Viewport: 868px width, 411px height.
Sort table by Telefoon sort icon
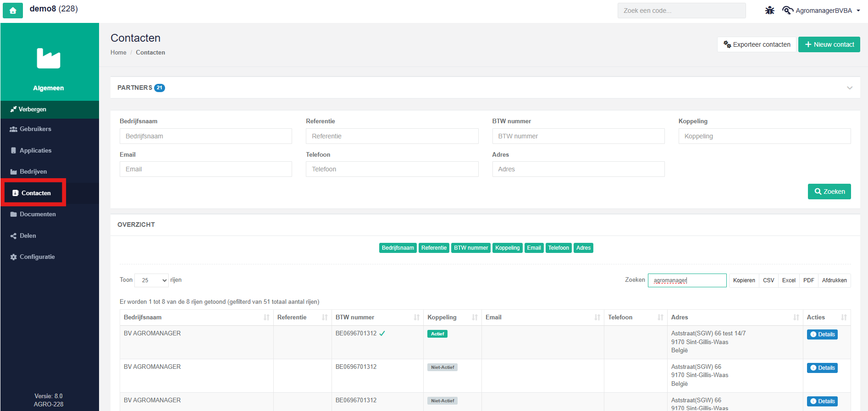click(x=660, y=318)
